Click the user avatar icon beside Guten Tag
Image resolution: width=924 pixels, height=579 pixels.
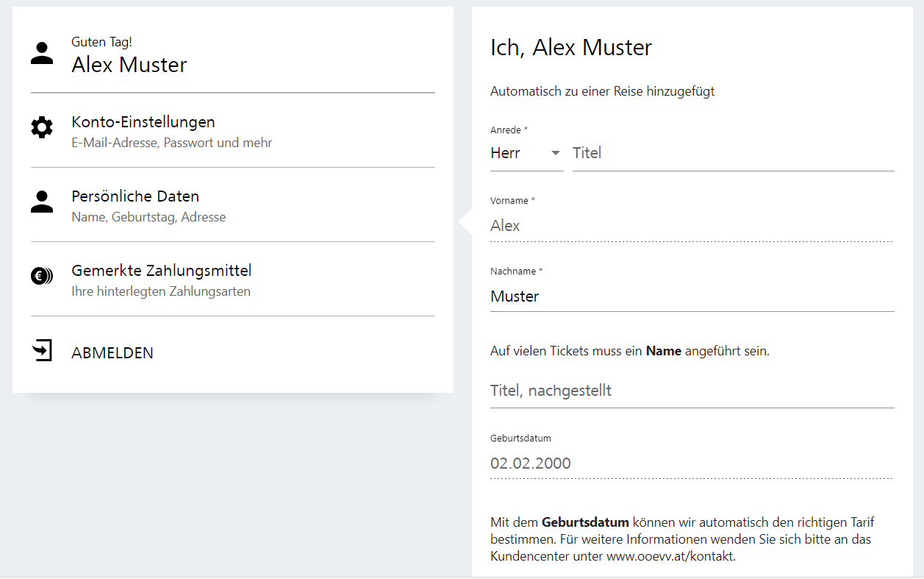point(42,54)
